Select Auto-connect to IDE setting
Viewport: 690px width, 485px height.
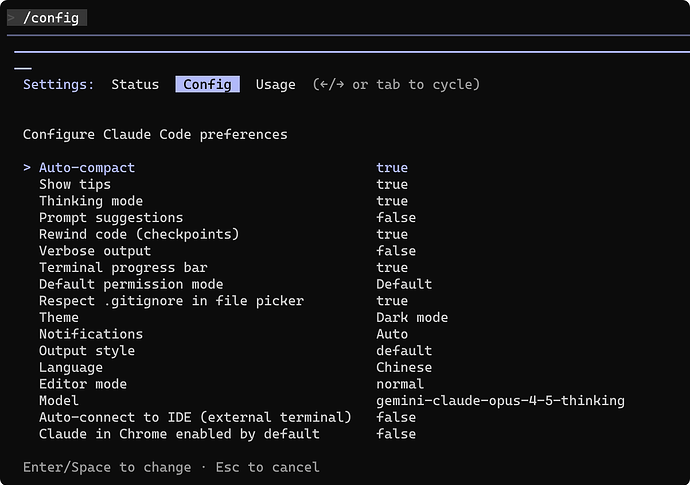point(195,417)
